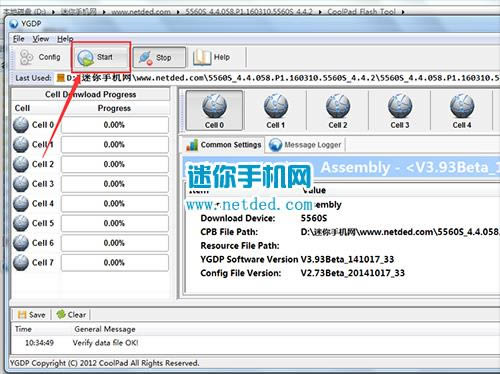
Task: Click Cell 0 icon in progress list
Action: [x=21, y=125]
